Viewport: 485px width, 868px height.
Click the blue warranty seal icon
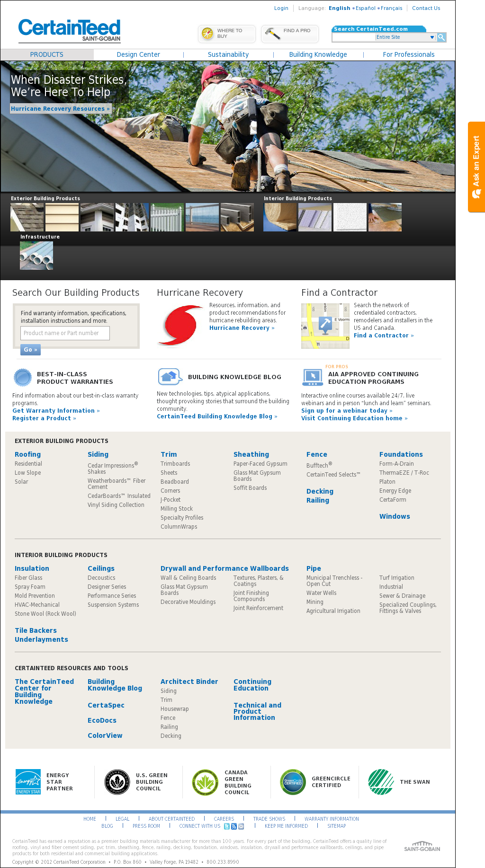point(23,378)
